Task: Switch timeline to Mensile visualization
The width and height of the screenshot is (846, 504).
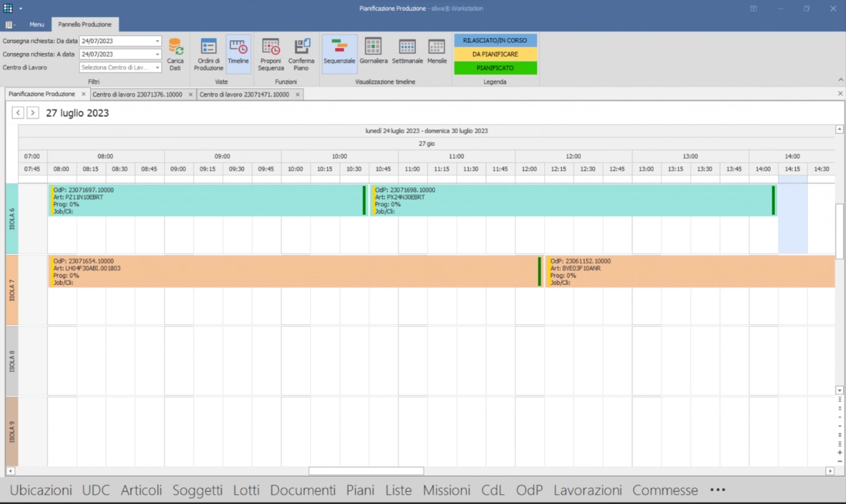Action: tap(437, 53)
